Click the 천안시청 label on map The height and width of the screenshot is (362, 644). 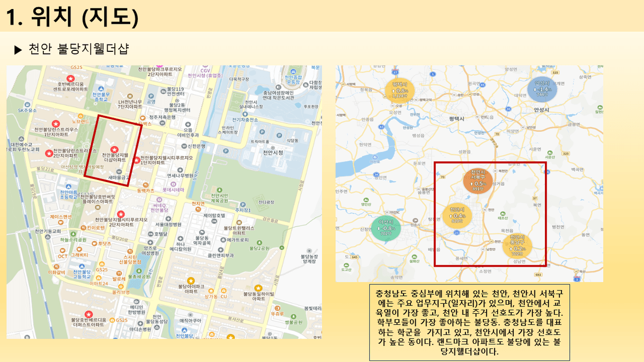[x=273, y=153]
